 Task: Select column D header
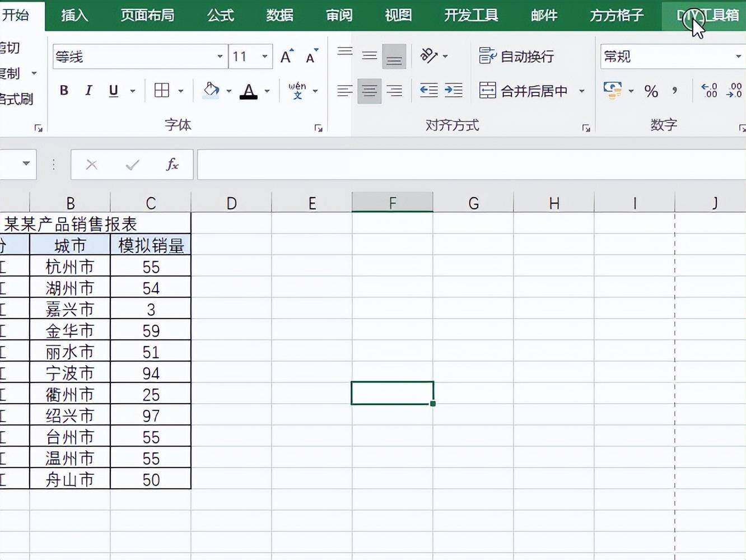[231, 203]
